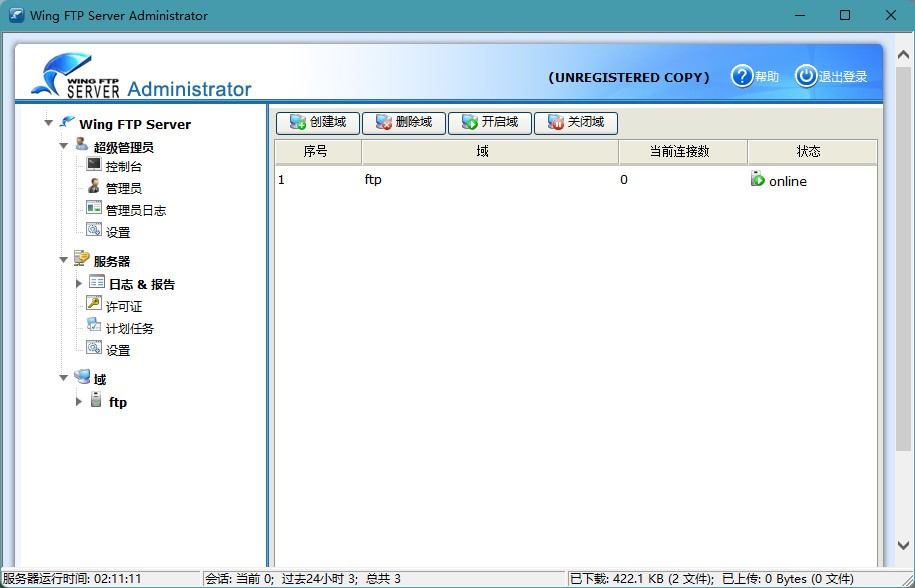Click the 控制台 console icon
The image size is (915, 588).
coord(93,164)
